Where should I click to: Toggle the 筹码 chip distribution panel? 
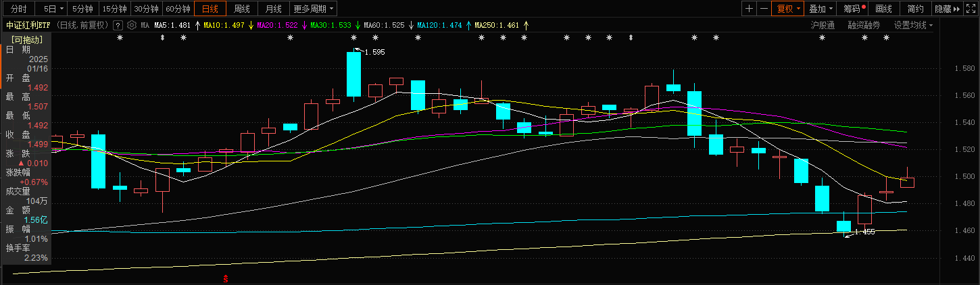click(x=854, y=9)
